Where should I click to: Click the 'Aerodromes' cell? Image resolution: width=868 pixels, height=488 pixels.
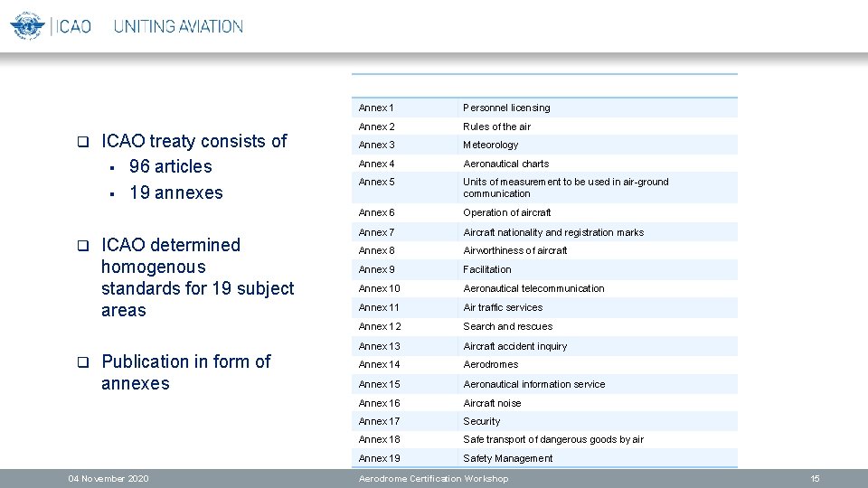click(x=598, y=364)
